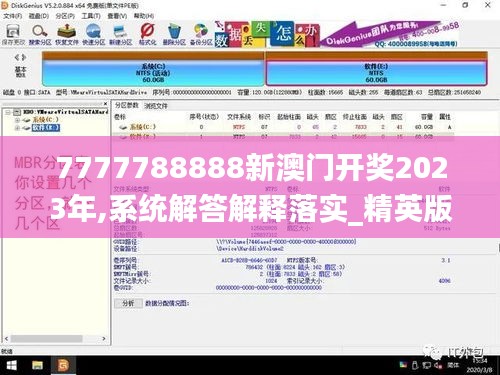Click the Recover Files (恢复文件) toolbar icon

tap(67, 34)
